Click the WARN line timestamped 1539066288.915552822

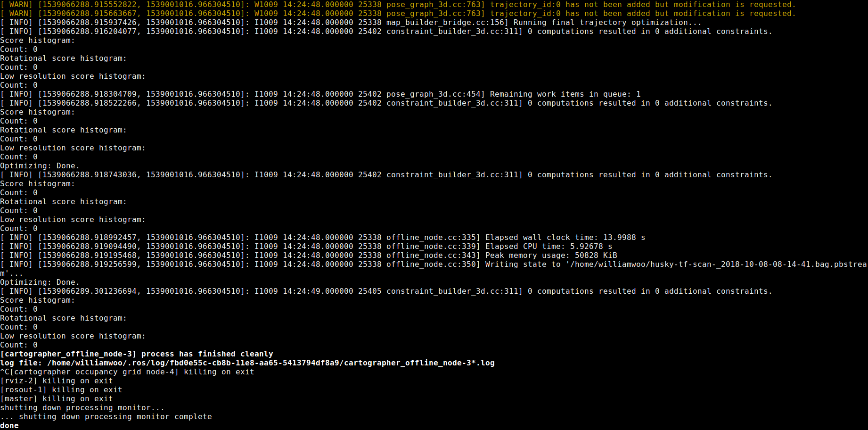(x=398, y=5)
